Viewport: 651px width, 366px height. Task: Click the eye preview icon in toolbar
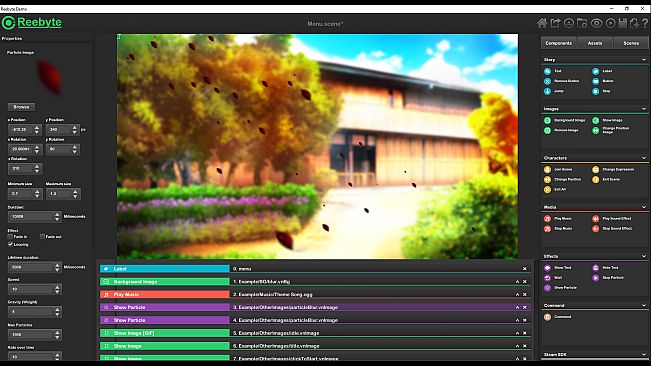[596, 23]
